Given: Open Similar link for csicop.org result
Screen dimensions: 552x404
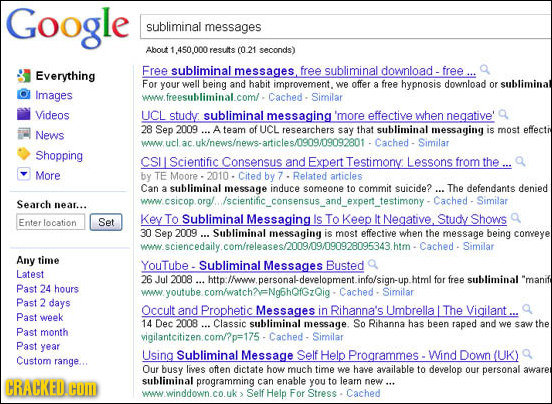Looking at the screenshot, I should 492,201.
